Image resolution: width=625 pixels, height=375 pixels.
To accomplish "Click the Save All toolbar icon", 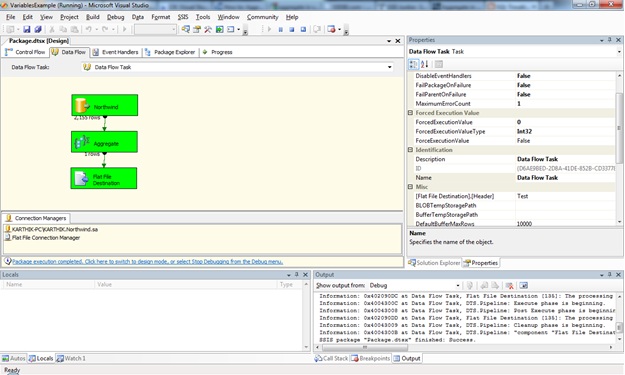I will tap(38, 29).
